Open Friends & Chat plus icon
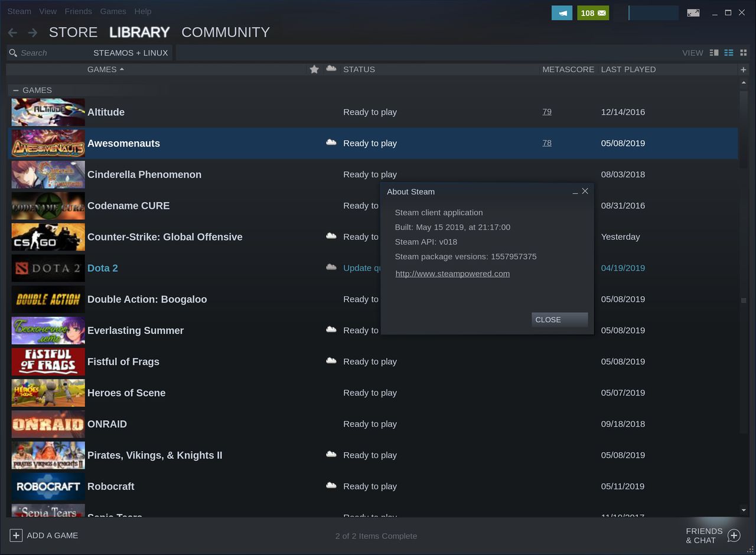 [x=734, y=535]
